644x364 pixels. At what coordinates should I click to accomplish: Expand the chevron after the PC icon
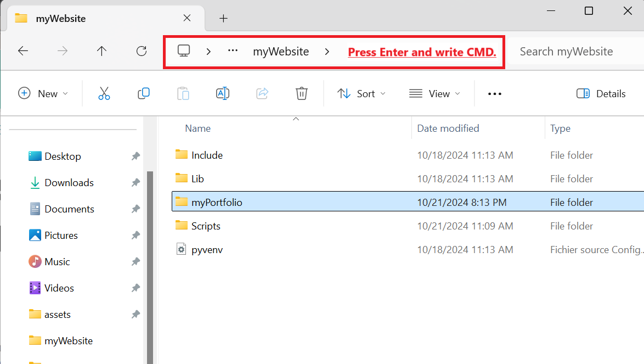point(208,52)
